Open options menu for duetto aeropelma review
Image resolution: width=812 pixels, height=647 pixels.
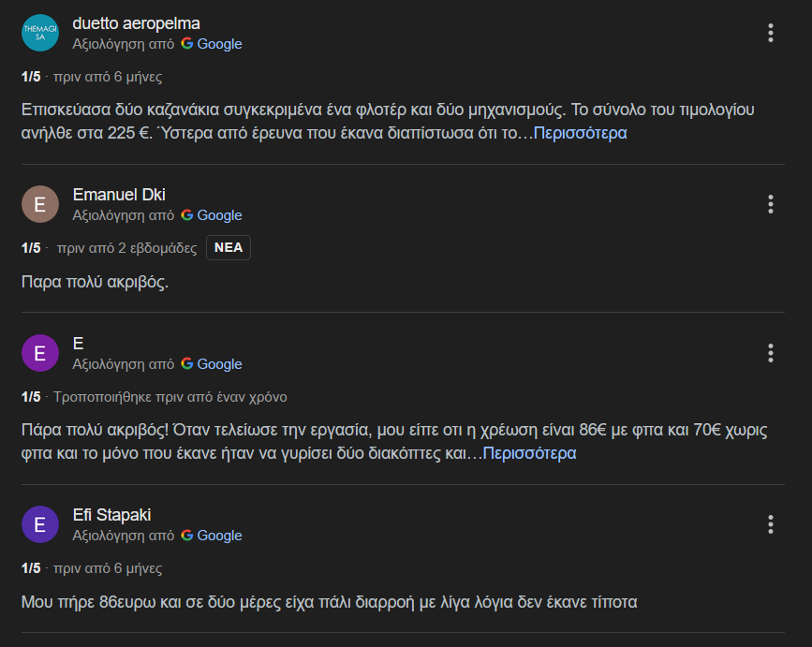[771, 33]
